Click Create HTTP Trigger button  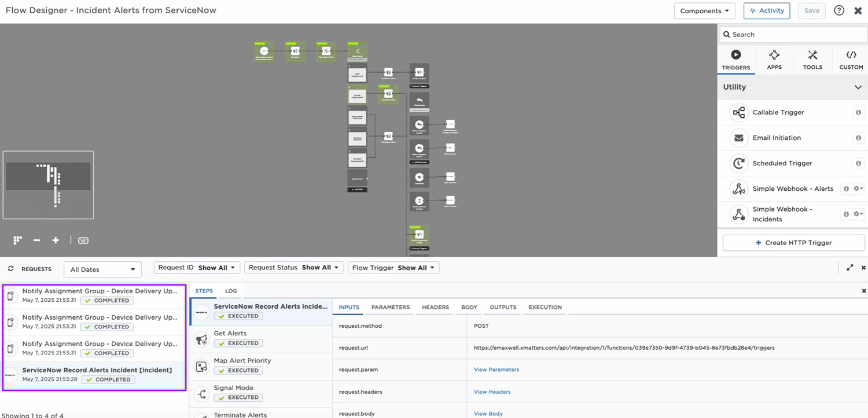pos(793,243)
